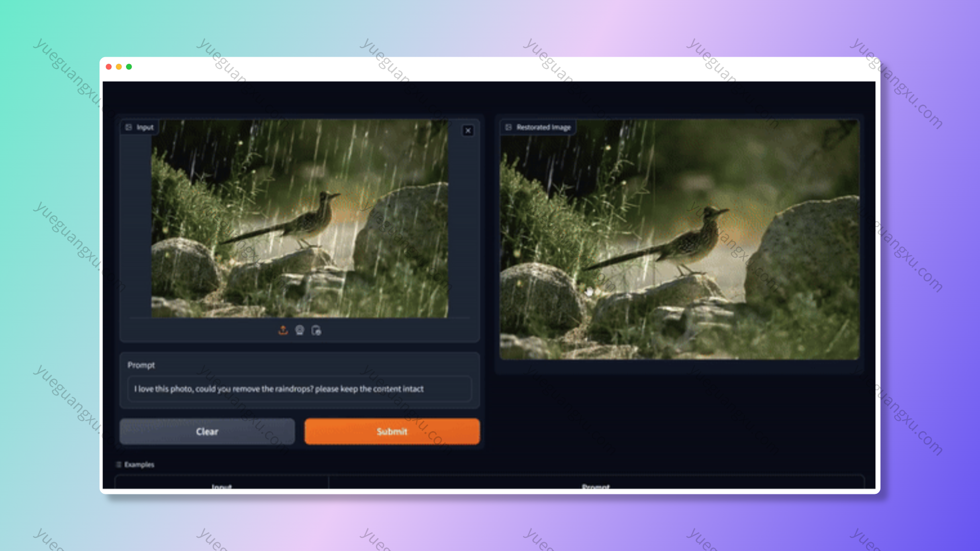Click the green maximize window dot
This screenshot has height=551, width=980.
(129, 67)
